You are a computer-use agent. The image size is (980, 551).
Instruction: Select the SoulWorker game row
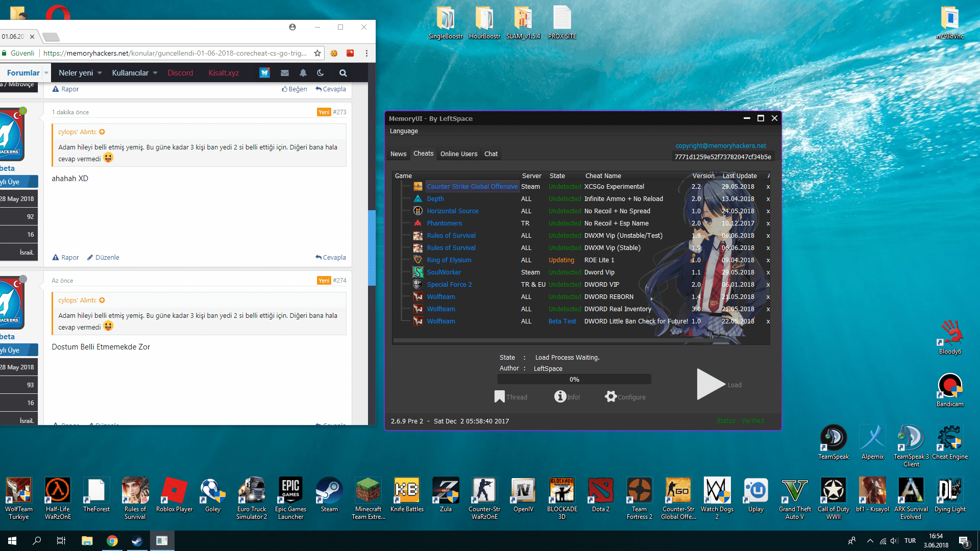[582, 272]
